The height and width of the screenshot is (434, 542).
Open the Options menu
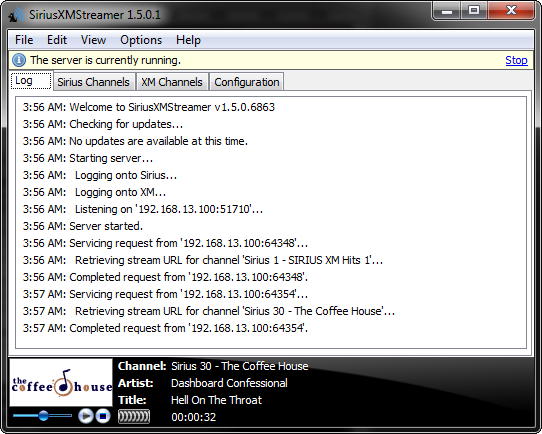pos(141,40)
